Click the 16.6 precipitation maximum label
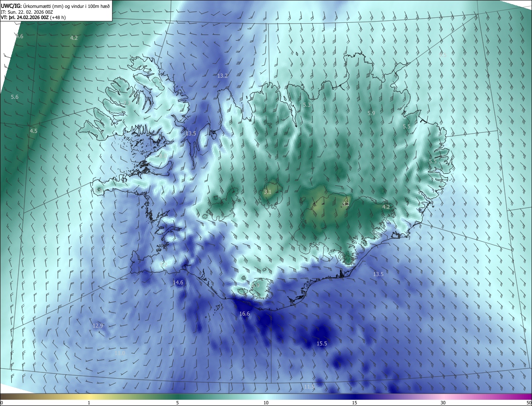This screenshot has width=532, height=406. click(244, 313)
